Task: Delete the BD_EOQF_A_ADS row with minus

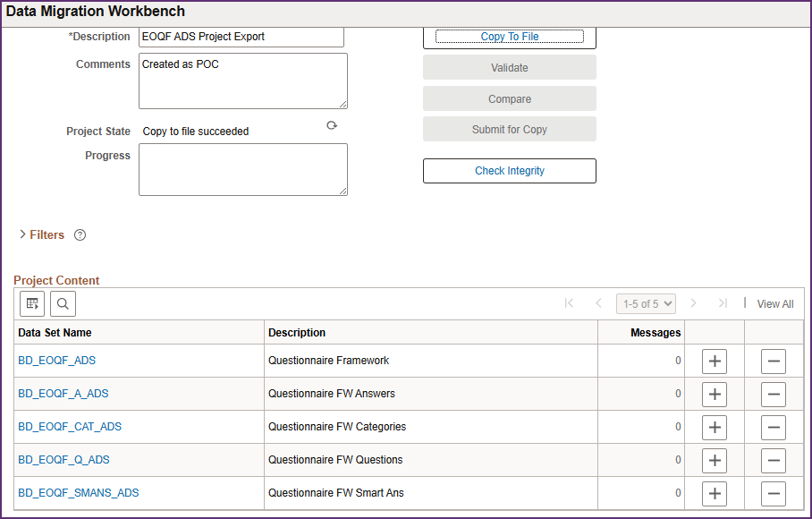Action: coord(774,394)
